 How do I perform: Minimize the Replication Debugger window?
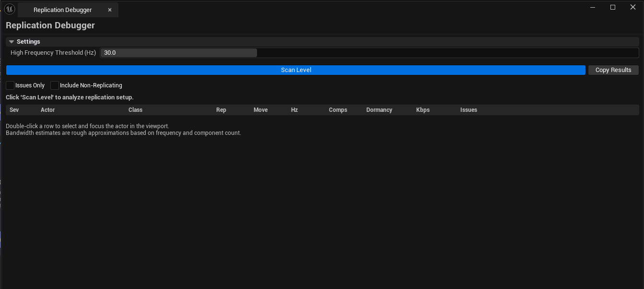[x=593, y=7]
